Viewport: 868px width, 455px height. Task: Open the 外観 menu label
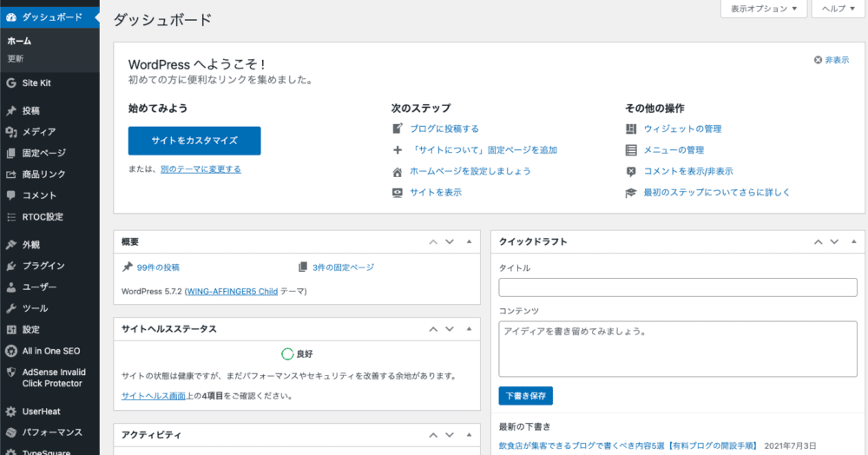coord(31,245)
